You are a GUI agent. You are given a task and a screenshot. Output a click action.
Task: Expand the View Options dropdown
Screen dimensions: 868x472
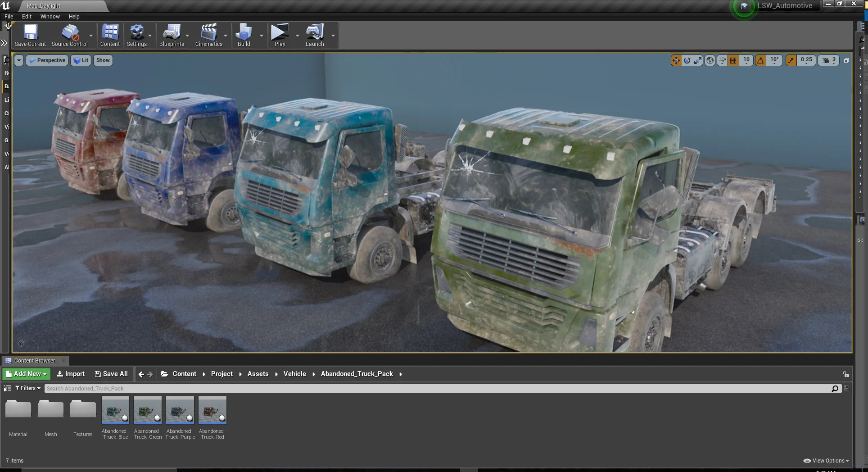[x=827, y=461]
